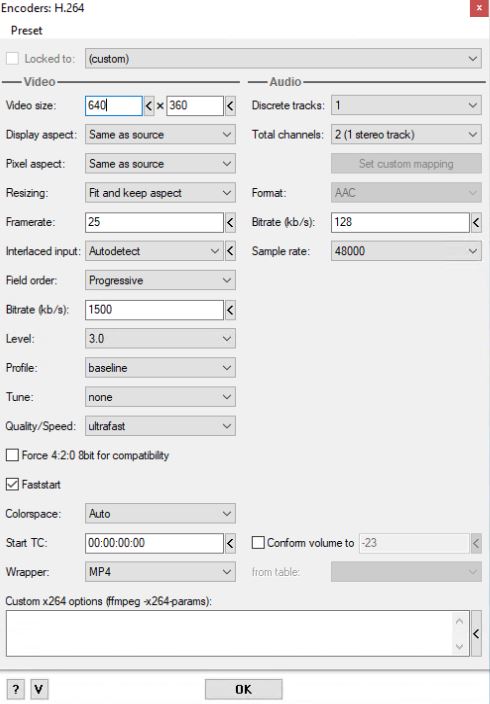Open the Sample rate dropdown showing 48000
Image resolution: width=490 pixels, height=704 pixels.
(x=406, y=251)
